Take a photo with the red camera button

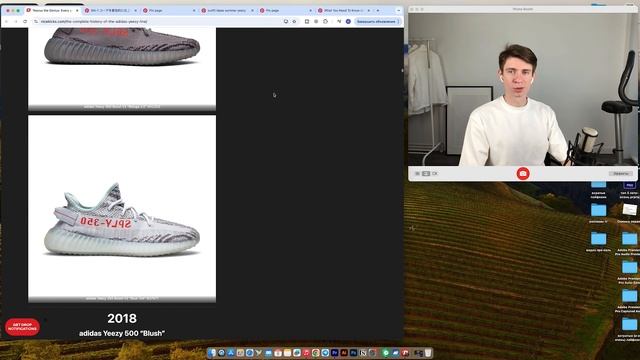(x=523, y=173)
